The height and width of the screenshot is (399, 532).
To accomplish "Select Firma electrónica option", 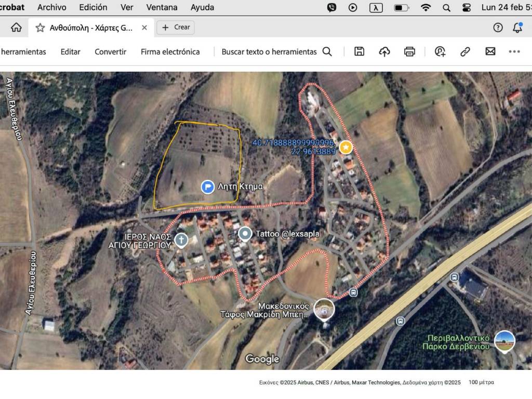I will click(170, 51).
